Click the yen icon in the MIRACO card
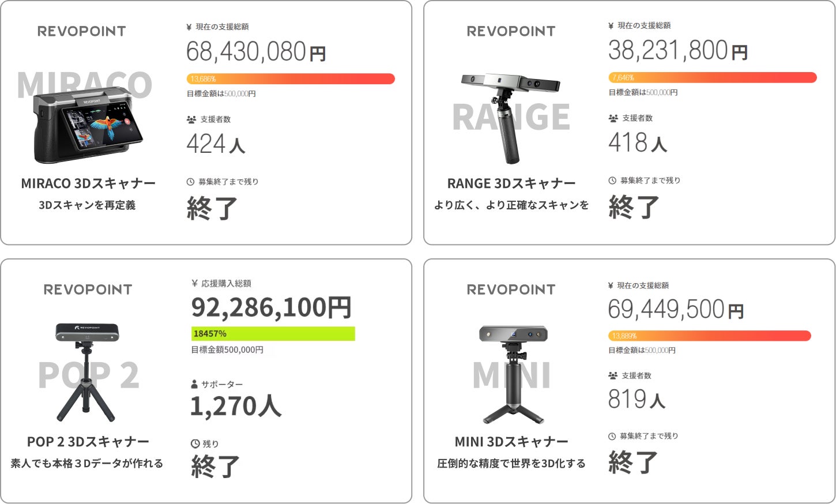Image resolution: width=836 pixels, height=504 pixels. click(189, 27)
